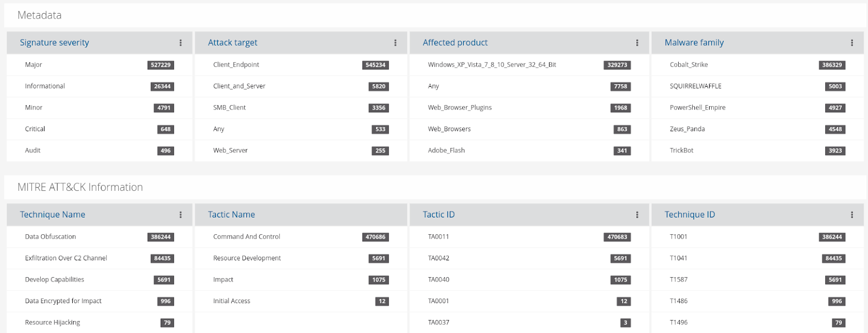
Task: Select the Adobe_Flash product row
Action: click(x=529, y=150)
